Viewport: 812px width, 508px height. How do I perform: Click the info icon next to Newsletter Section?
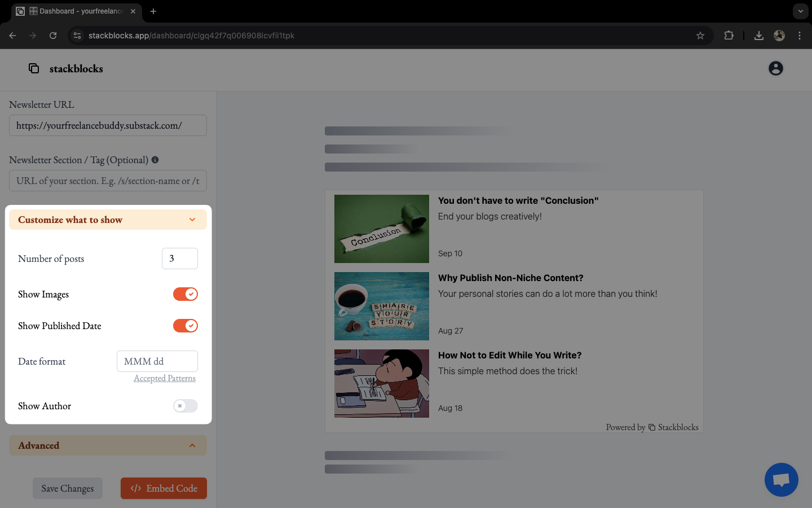coord(155,160)
